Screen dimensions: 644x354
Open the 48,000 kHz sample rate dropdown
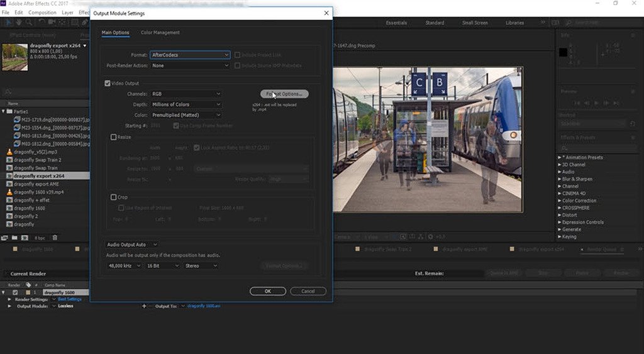124,266
